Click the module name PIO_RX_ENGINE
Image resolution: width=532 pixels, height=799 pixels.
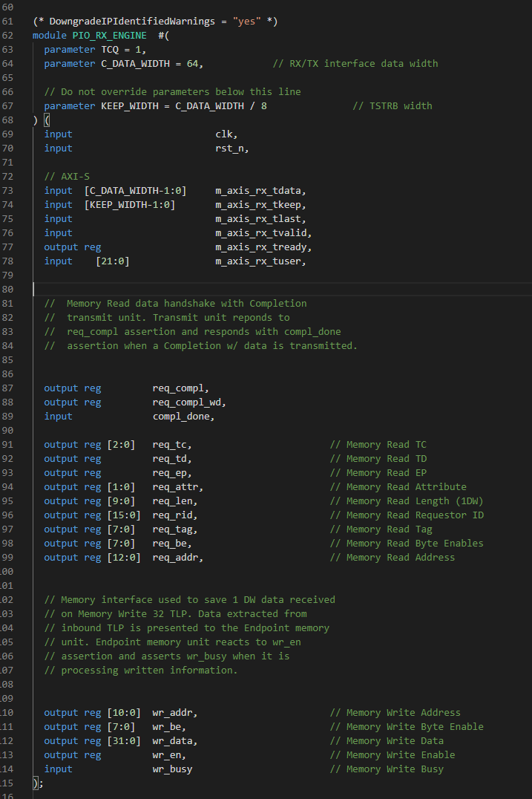110,35
